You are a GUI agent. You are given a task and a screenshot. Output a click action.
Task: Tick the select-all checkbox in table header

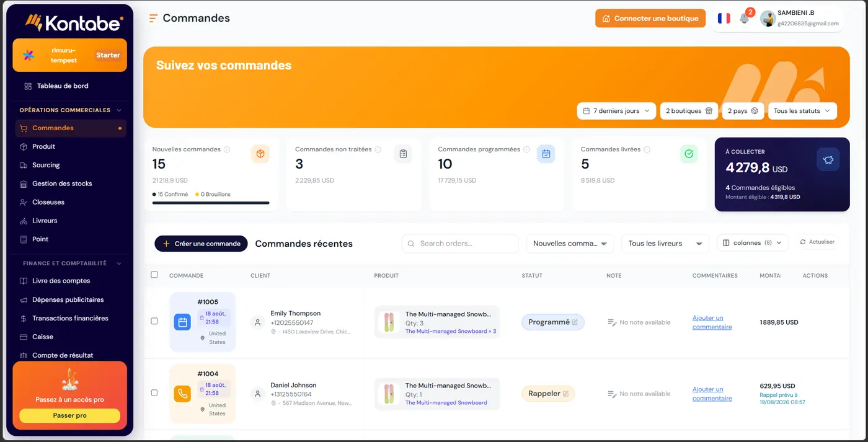[x=154, y=275]
